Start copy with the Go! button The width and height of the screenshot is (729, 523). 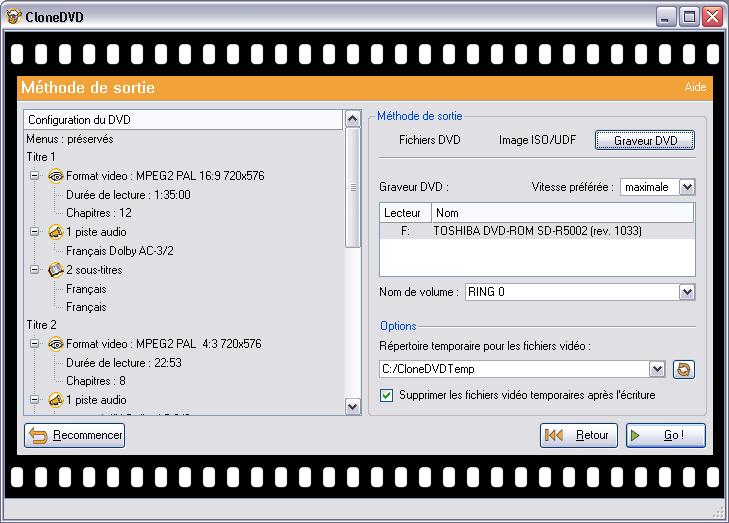[x=665, y=436]
